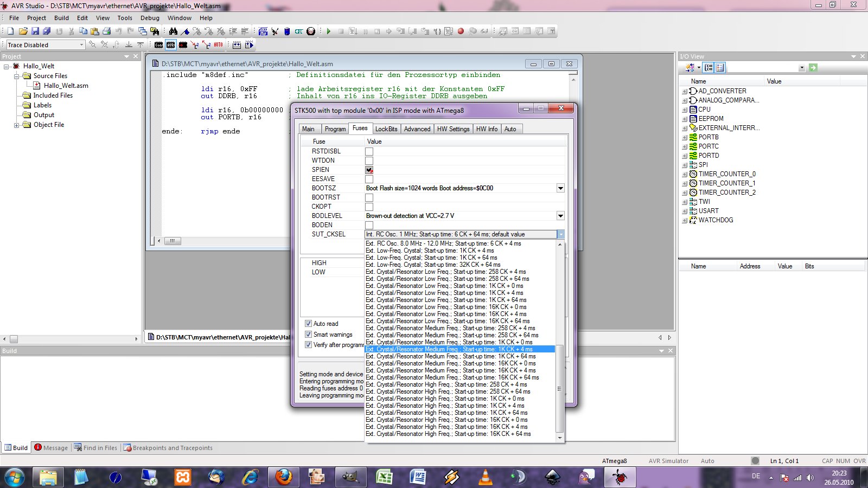Viewport: 868px width, 488px height.
Task: Switch to the HW Settings tab
Action: coord(453,129)
